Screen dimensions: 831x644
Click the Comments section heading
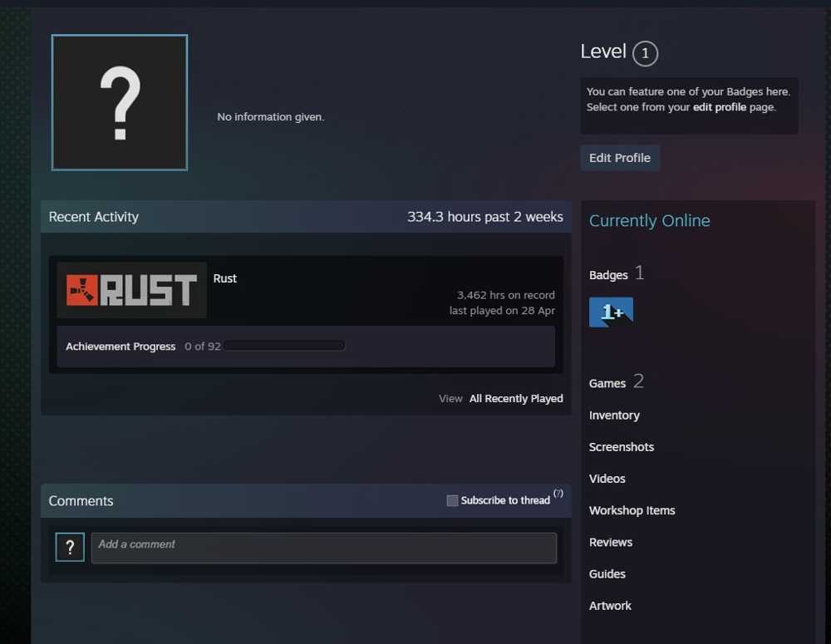[x=81, y=501]
